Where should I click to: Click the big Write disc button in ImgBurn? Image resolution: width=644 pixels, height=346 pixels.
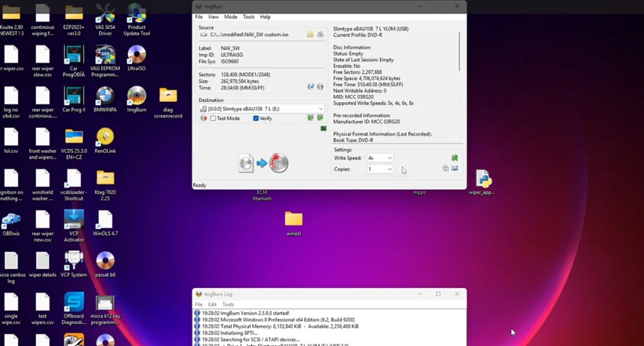[x=262, y=163]
